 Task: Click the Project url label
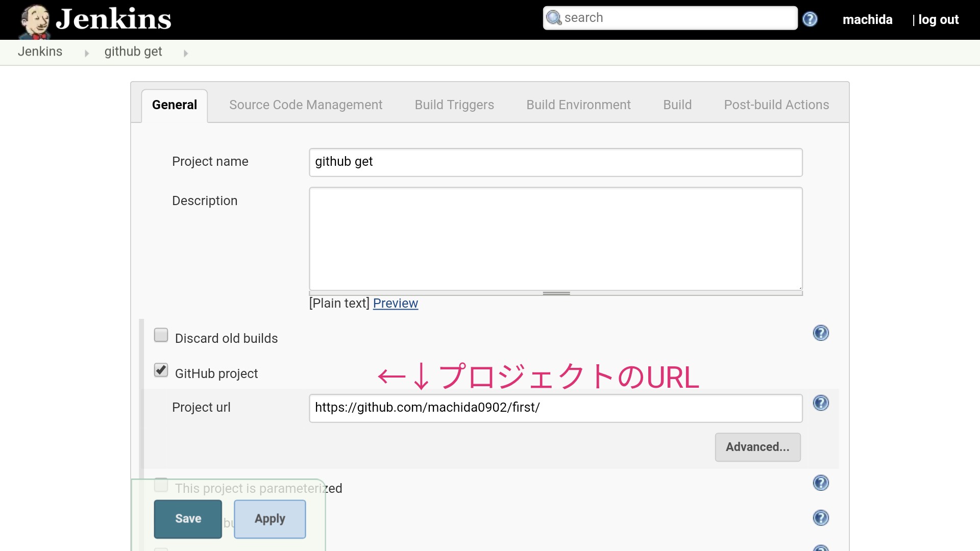[201, 408]
